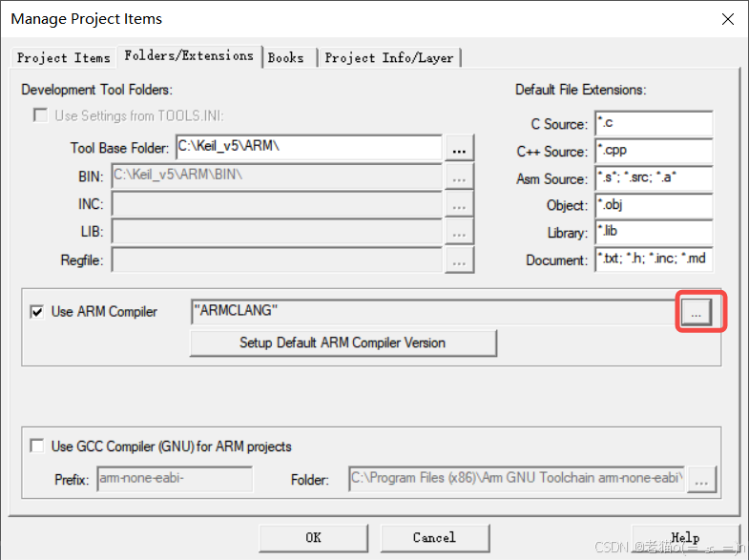The width and height of the screenshot is (749, 560).
Task: Browse for the Regfile path
Action: click(459, 260)
